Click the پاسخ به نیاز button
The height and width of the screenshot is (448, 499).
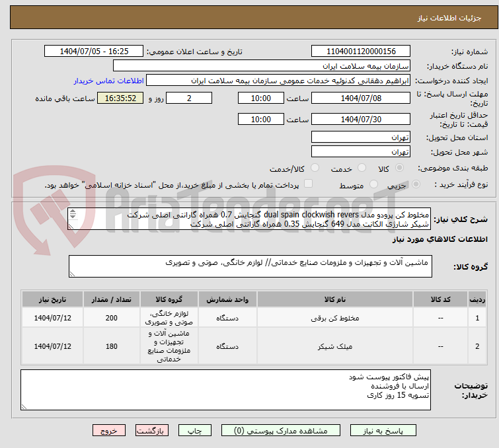pyautogui.click(x=383, y=431)
